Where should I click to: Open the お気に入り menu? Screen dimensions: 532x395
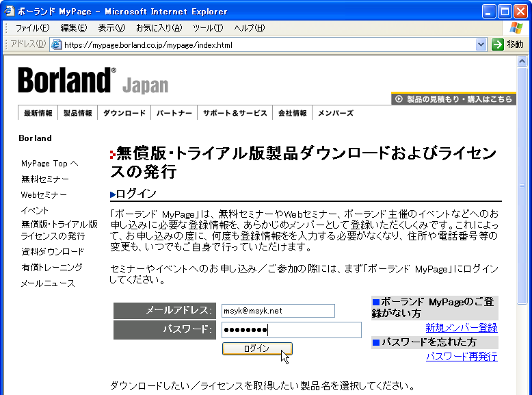coord(159,27)
